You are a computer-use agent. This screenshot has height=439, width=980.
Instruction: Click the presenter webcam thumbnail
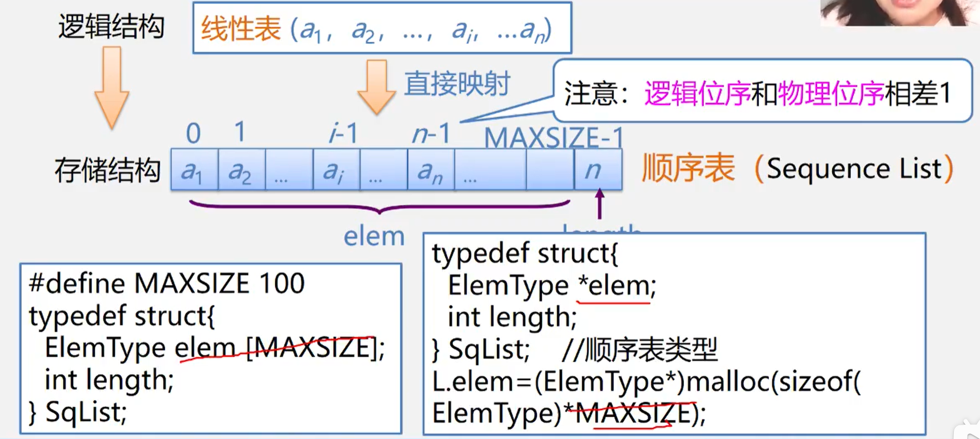899,13
